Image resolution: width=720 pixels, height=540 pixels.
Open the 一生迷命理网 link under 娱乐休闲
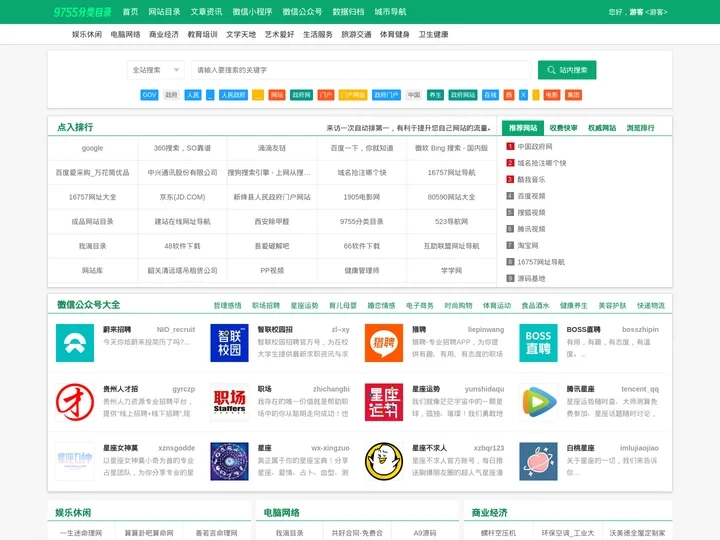click(81, 533)
